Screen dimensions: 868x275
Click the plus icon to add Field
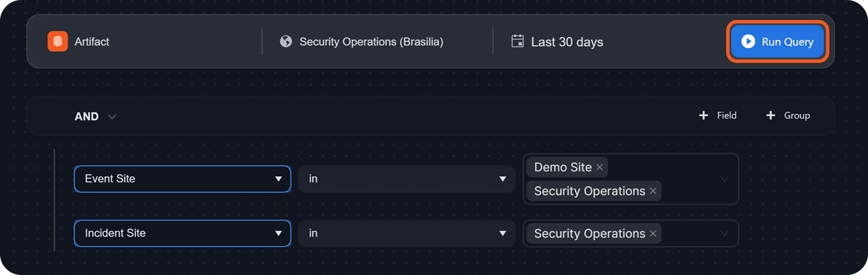tap(704, 115)
